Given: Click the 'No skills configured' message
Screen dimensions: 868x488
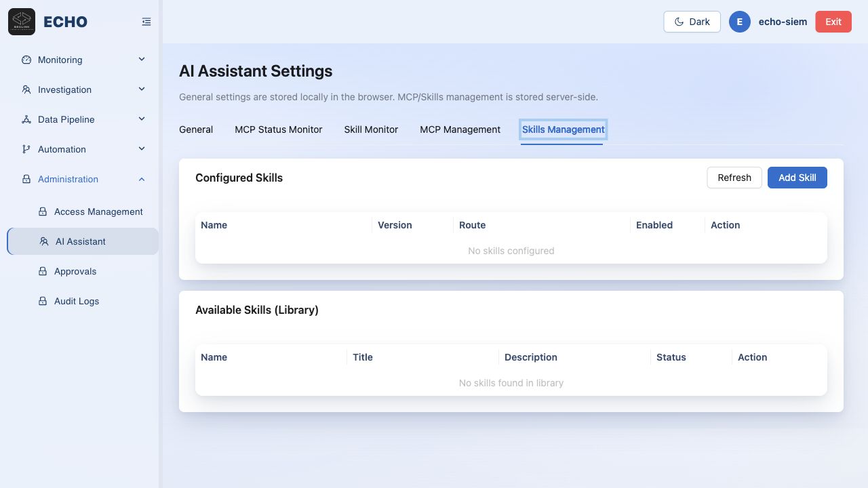Looking at the screenshot, I should pos(511,251).
